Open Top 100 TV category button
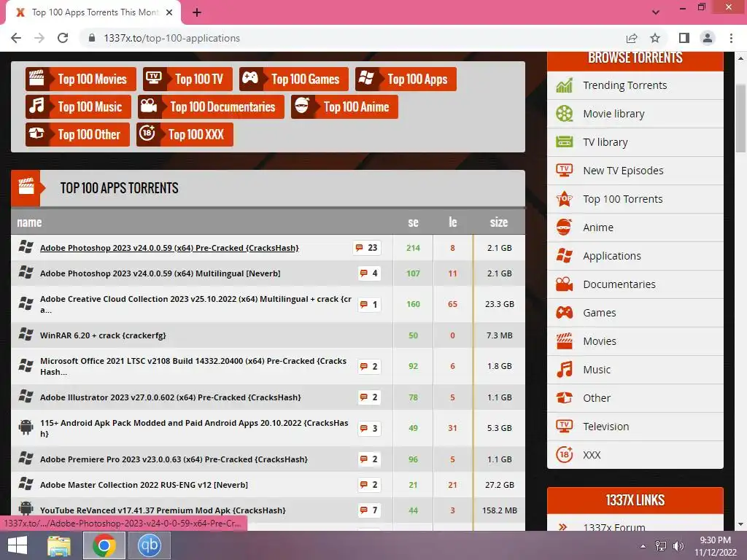Image resolution: width=747 pixels, height=560 pixels. point(187,79)
